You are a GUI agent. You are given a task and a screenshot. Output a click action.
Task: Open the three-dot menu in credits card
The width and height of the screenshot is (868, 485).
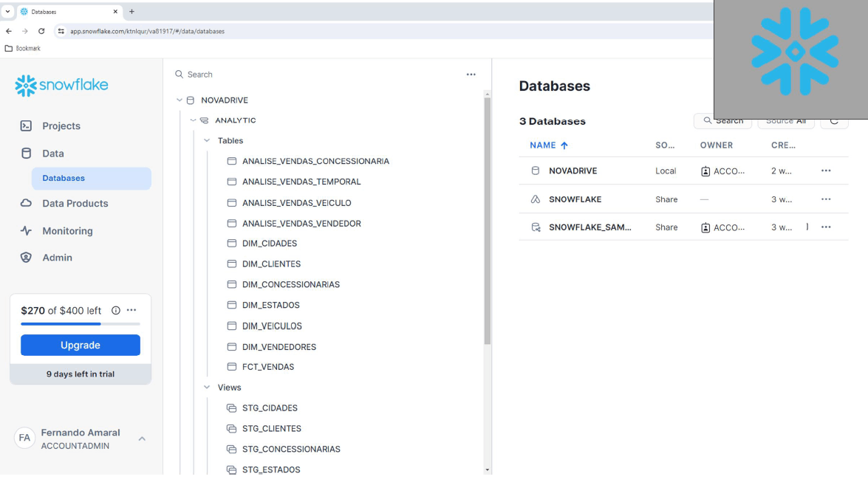tap(131, 310)
